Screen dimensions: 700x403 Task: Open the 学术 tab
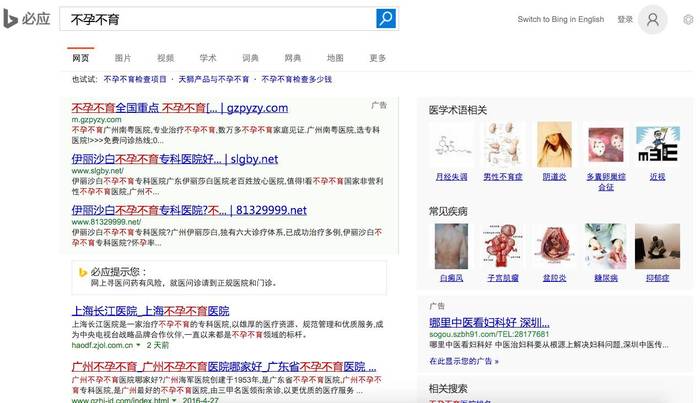[x=208, y=58]
